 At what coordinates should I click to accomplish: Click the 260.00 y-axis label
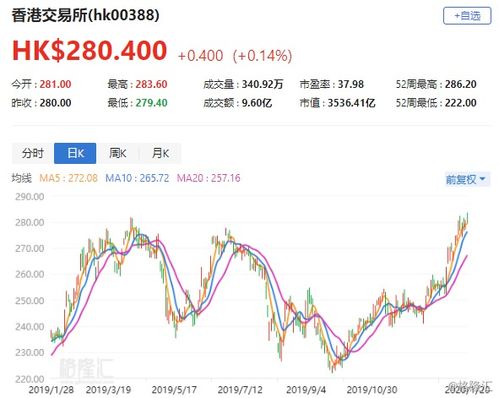29,274
